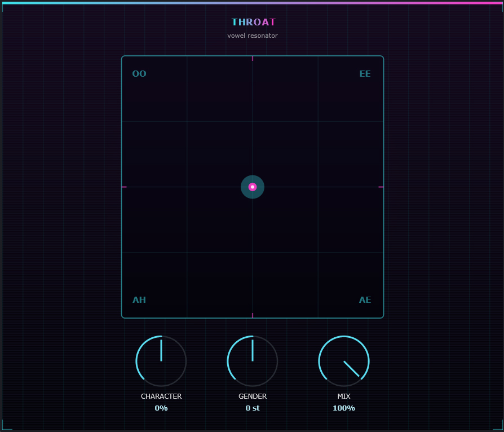504x432 pixels.
Task: Click the right edge tick of vowel pad
Action: pos(381,187)
